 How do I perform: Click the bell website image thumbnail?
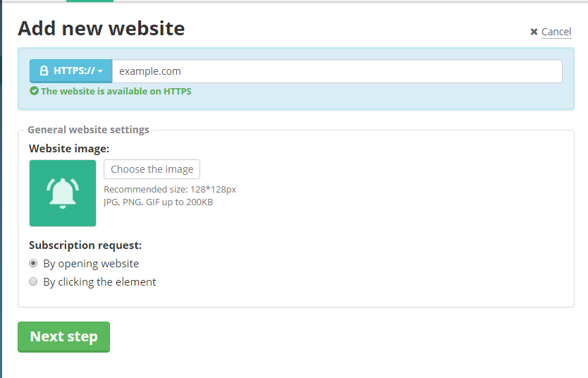[63, 193]
